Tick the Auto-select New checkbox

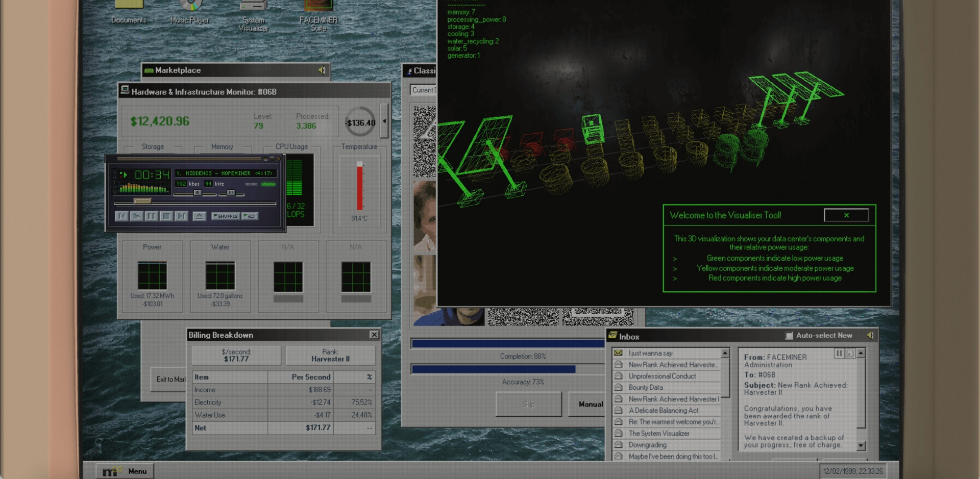click(789, 336)
